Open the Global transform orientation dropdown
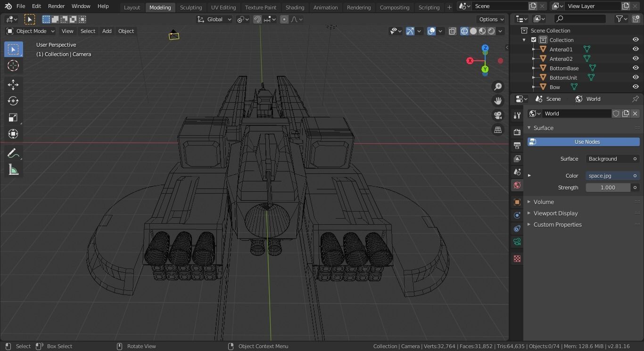 [x=215, y=19]
